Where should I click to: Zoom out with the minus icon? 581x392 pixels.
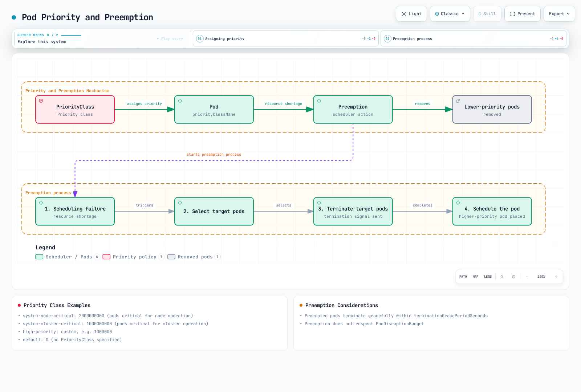(x=527, y=277)
